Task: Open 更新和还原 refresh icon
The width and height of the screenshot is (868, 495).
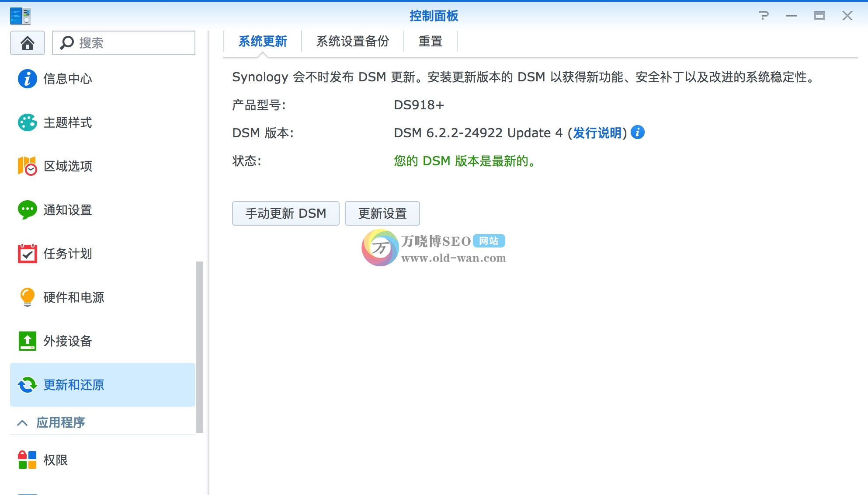Action: (x=27, y=385)
